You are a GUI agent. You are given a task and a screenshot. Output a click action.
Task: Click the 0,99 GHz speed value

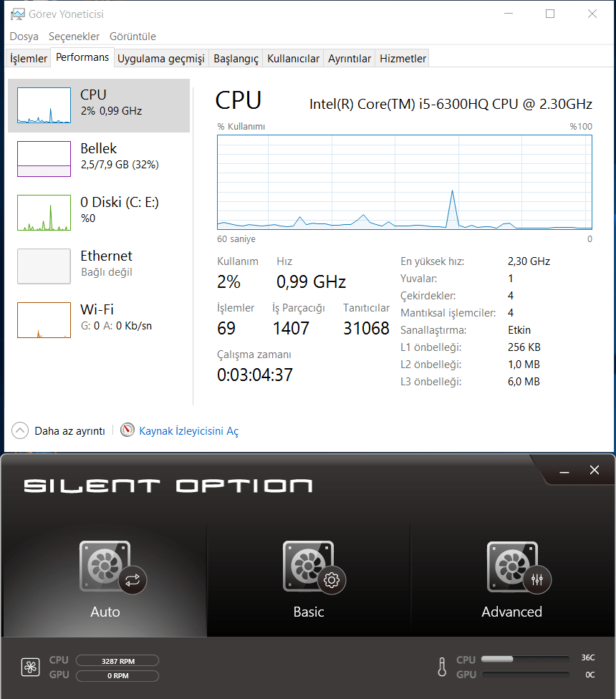(311, 282)
